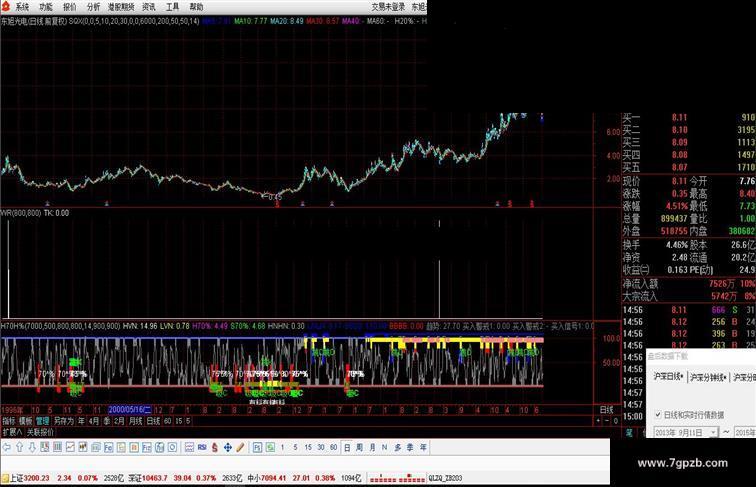This screenshot has width=756, height=487.
Task: Select the 季 quarterly toolbar button
Action: (410, 447)
